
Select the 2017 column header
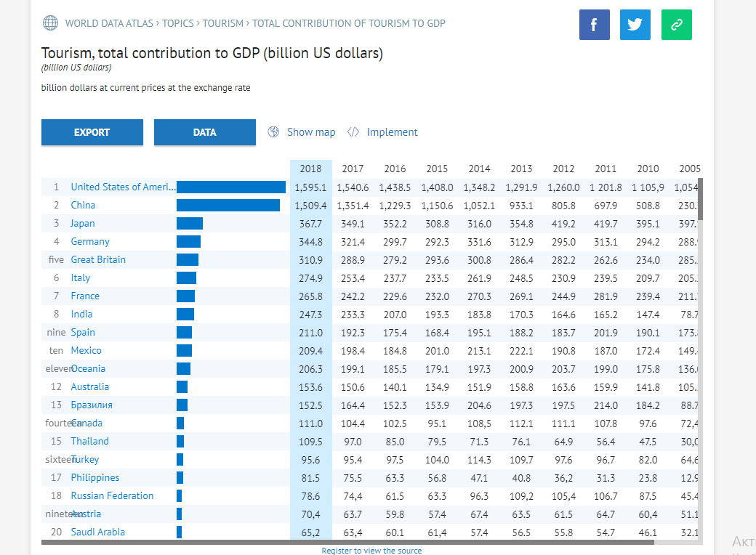pos(353,169)
